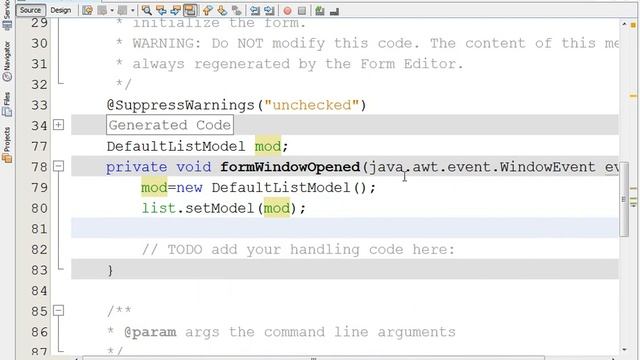Click '@param' tag on line 86
Image resolution: width=640 pixels, height=360 pixels.
[150, 332]
